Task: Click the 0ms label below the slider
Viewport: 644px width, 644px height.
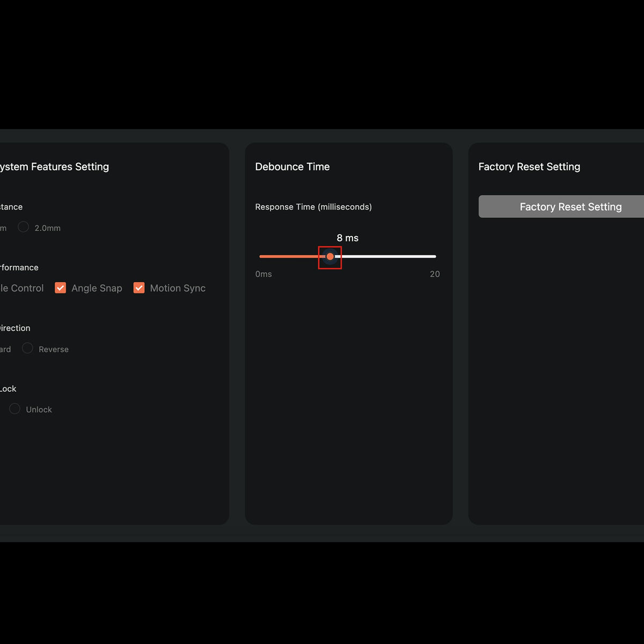Action: [x=264, y=274]
